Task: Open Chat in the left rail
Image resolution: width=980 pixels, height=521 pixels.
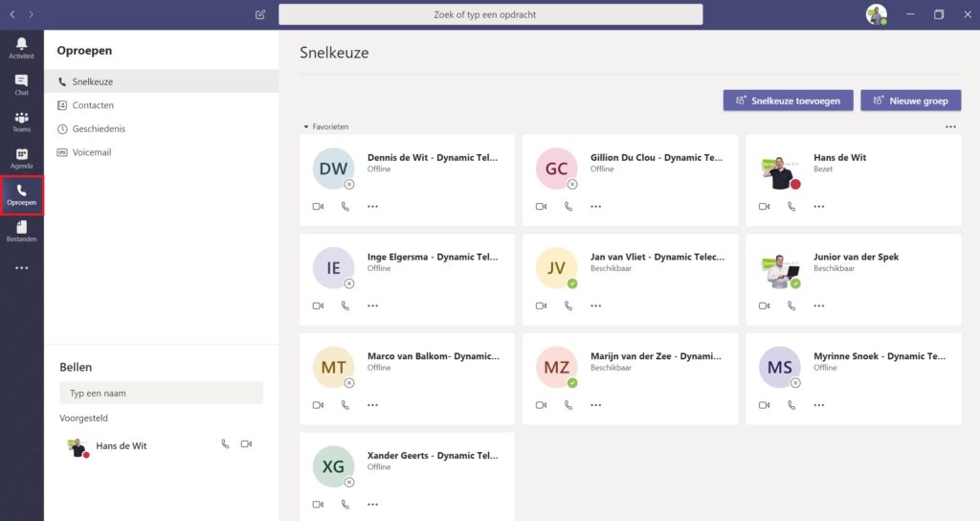Action: pos(21,84)
